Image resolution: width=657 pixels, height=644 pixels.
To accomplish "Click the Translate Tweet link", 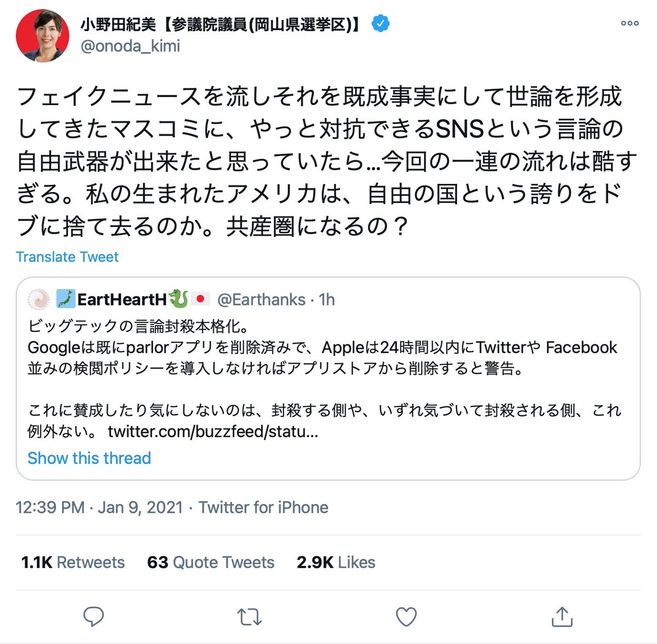I will [x=67, y=257].
